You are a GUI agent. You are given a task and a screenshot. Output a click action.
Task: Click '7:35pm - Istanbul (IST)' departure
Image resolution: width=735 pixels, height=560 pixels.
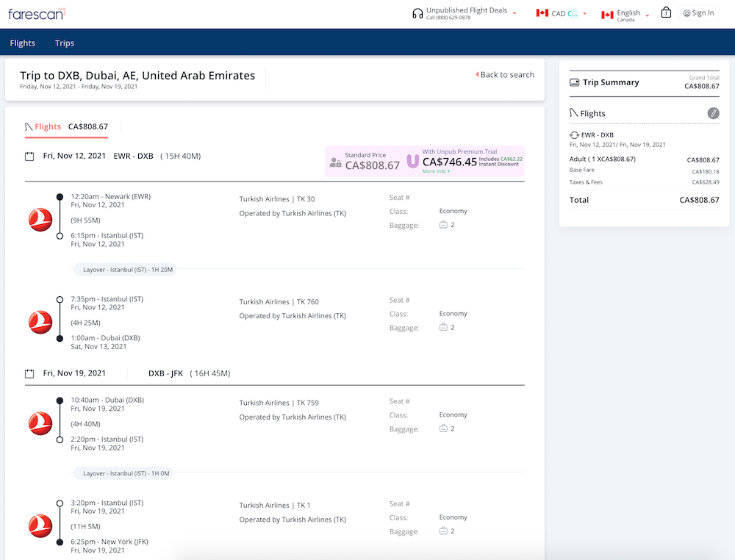pos(107,299)
